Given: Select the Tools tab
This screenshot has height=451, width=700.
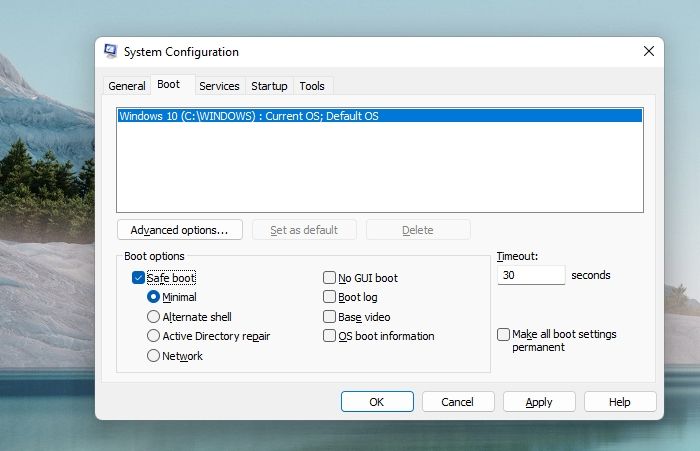Looking at the screenshot, I should 312,86.
